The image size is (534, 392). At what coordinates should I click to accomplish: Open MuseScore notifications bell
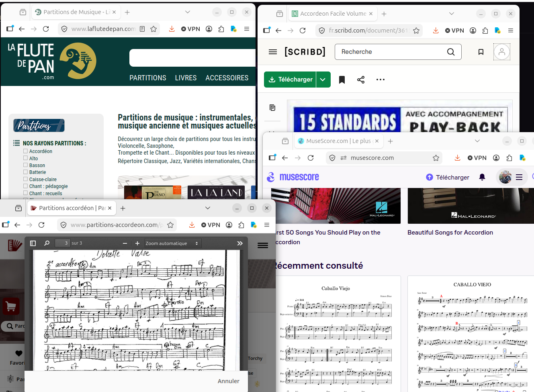click(482, 177)
